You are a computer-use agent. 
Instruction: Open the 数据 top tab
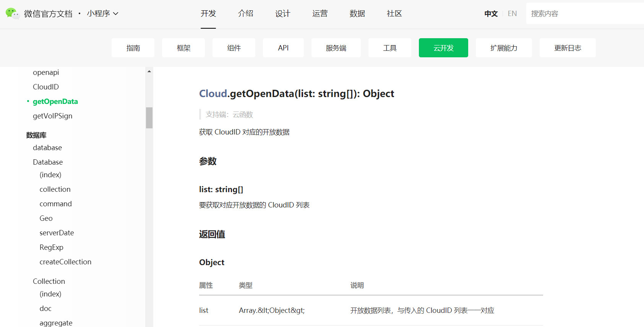click(357, 14)
